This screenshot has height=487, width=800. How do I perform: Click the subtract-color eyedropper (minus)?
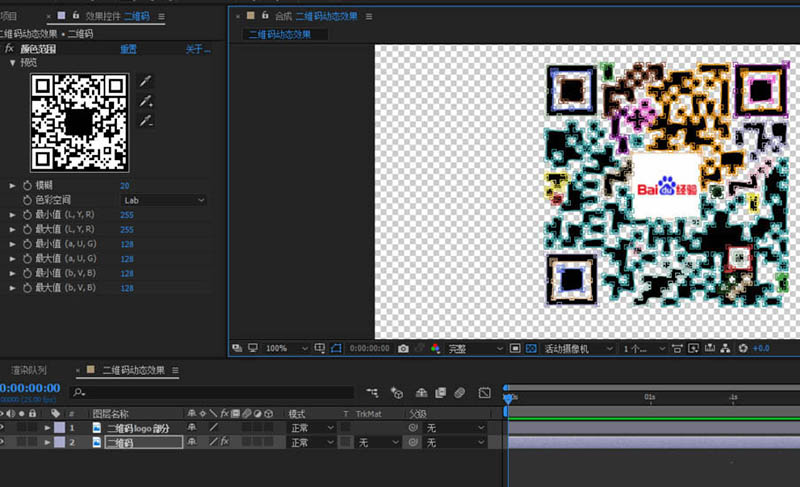(146, 121)
